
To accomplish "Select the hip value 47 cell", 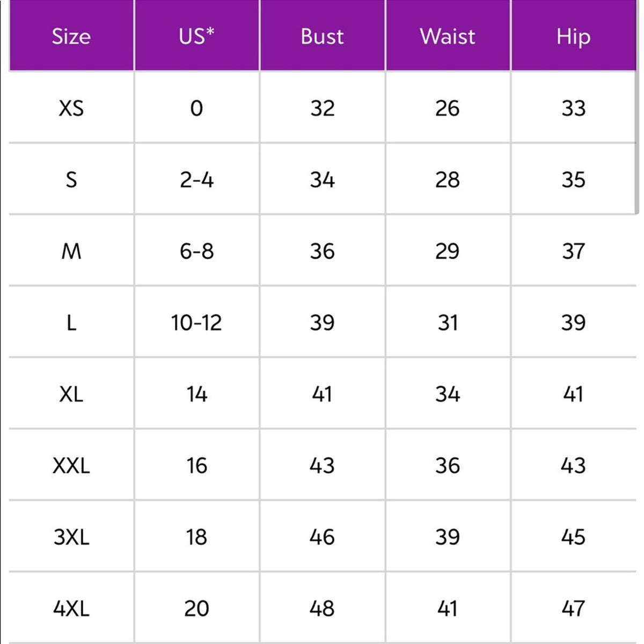I will (x=573, y=608).
